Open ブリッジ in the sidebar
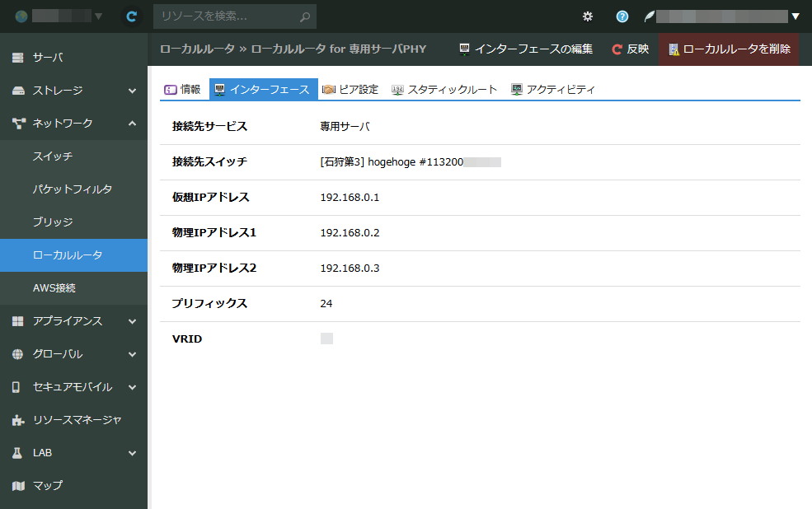 (73, 222)
